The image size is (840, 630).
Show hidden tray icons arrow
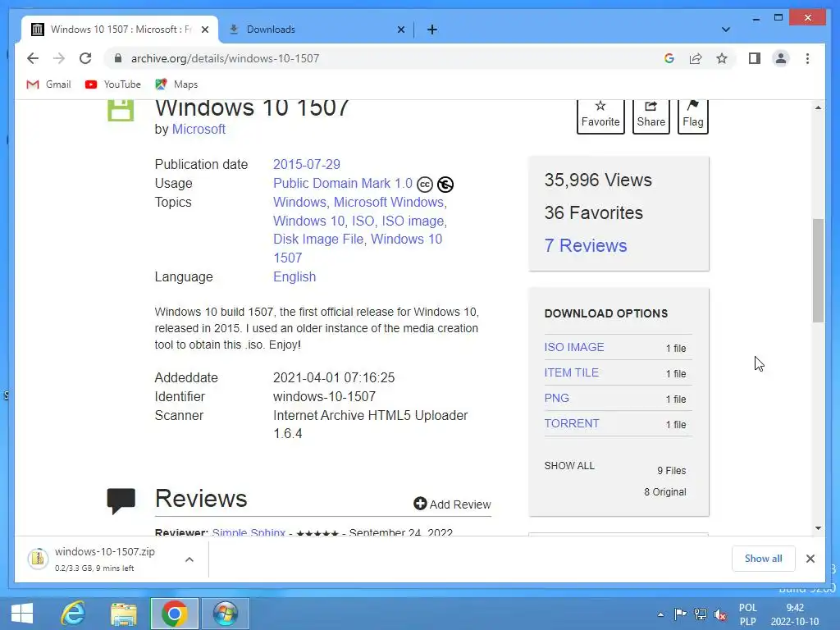point(660,614)
